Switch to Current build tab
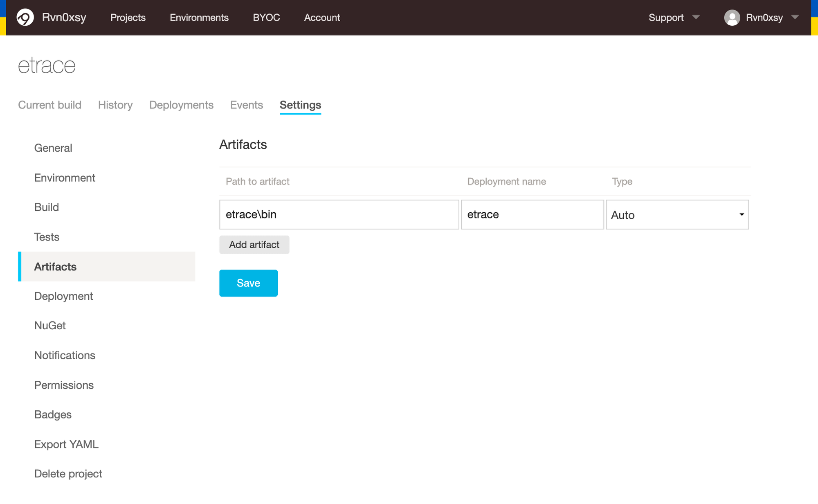 point(49,105)
